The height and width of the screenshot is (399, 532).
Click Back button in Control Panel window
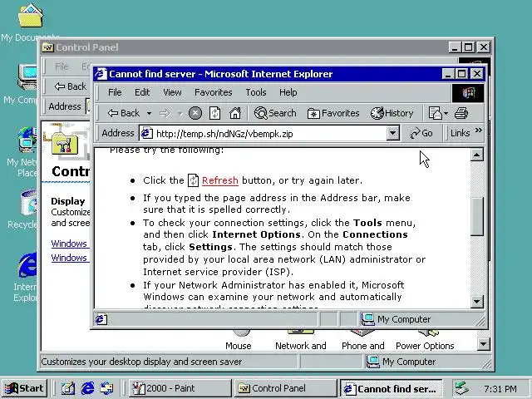point(70,86)
